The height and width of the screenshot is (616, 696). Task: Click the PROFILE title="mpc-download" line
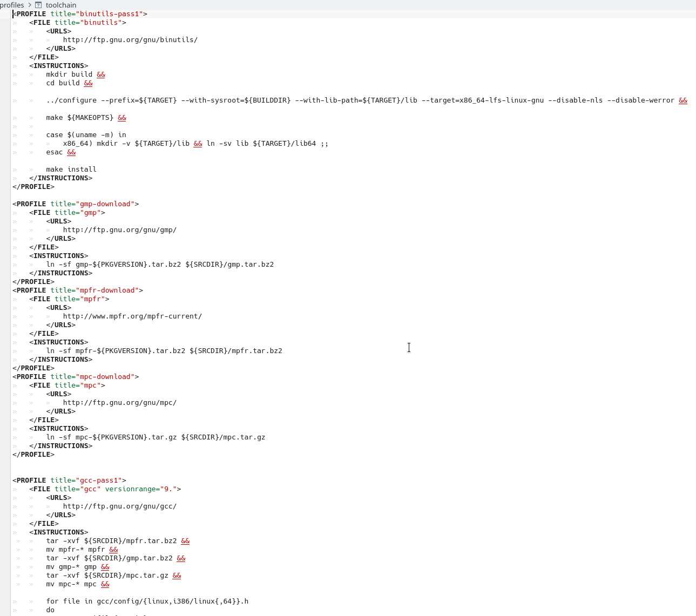tap(76, 377)
